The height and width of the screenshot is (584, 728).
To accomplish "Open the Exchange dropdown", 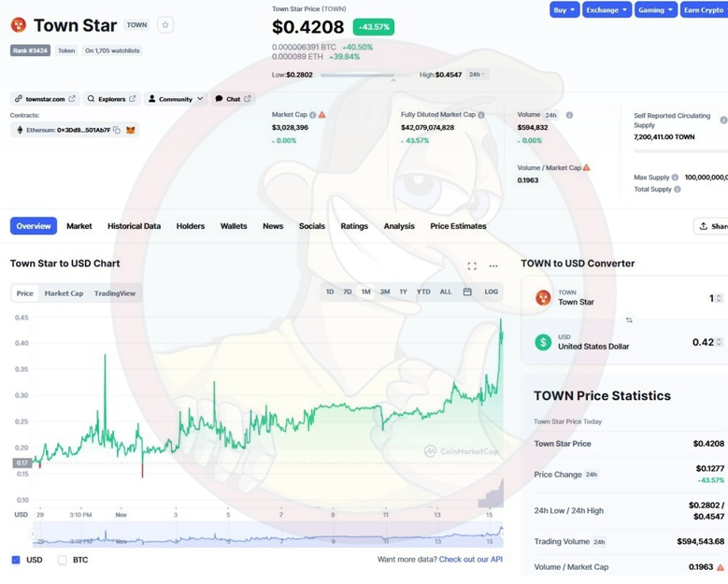I will point(607,9).
